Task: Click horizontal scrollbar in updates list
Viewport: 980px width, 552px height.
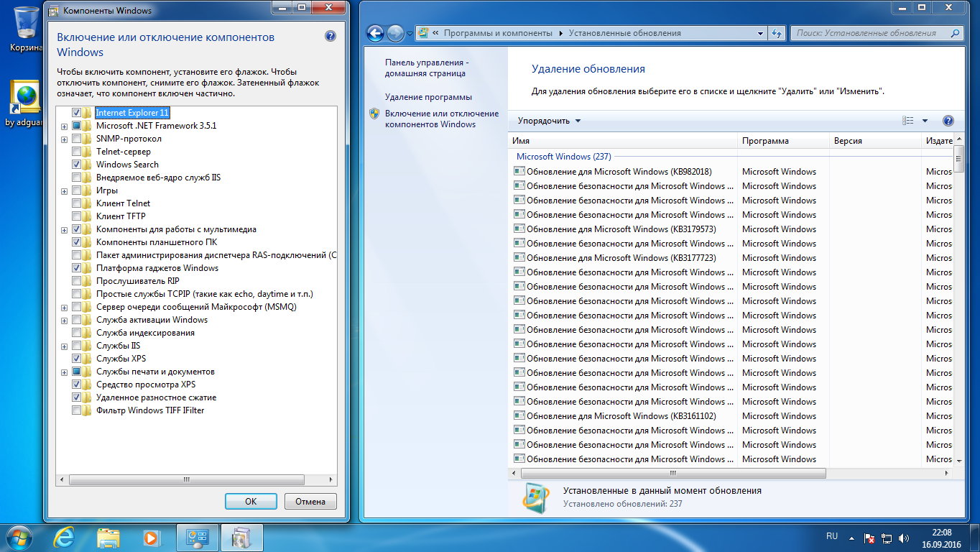Action: point(675,473)
